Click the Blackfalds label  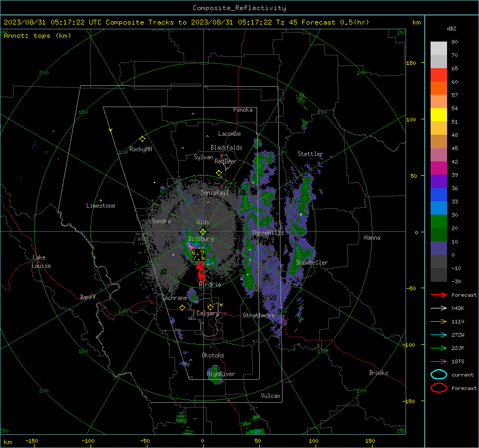[226, 148]
